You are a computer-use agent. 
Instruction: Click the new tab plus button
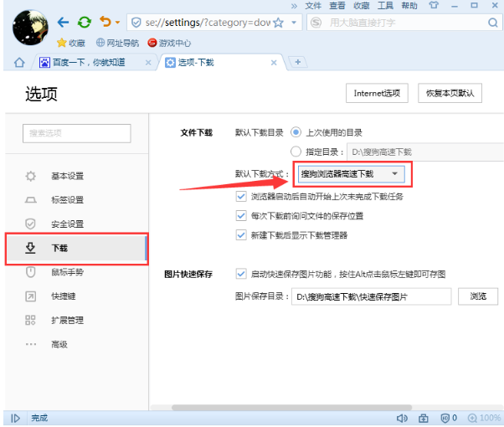click(x=298, y=62)
